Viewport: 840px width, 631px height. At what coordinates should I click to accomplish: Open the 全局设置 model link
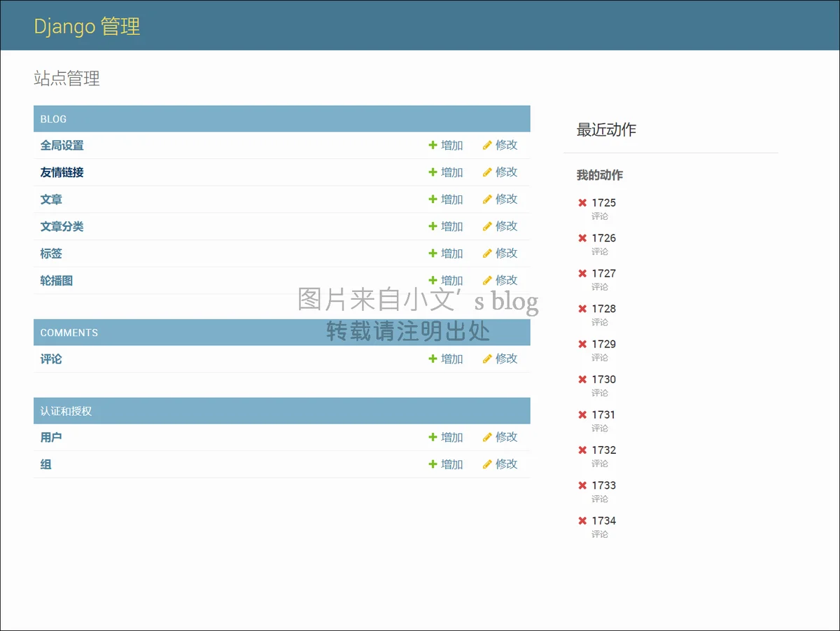click(x=62, y=145)
